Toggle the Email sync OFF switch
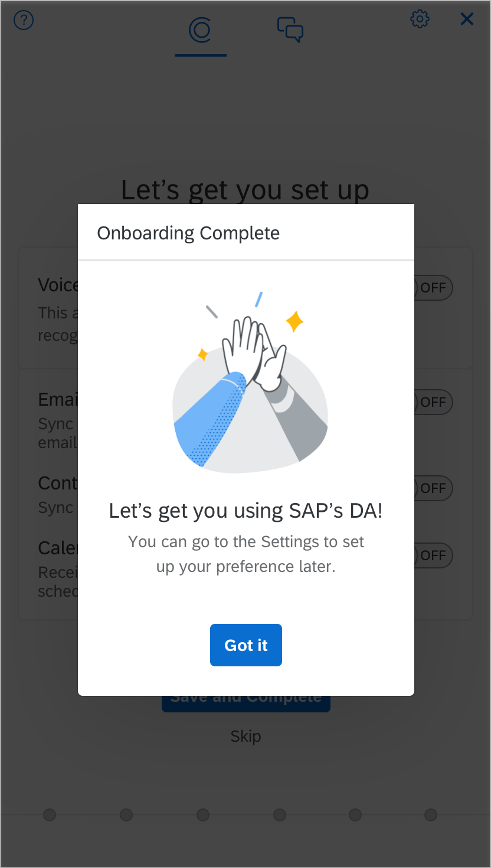The height and width of the screenshot is (868, 491). point(433,402)
